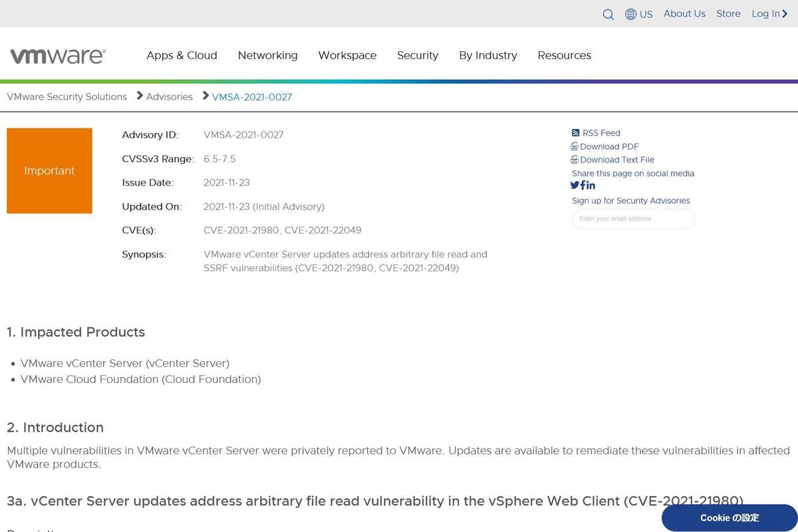This screenshot has height=532, width=798.
Task: Click the CVSSv3 range value 6.5-7.5
Action: [219, 159]
